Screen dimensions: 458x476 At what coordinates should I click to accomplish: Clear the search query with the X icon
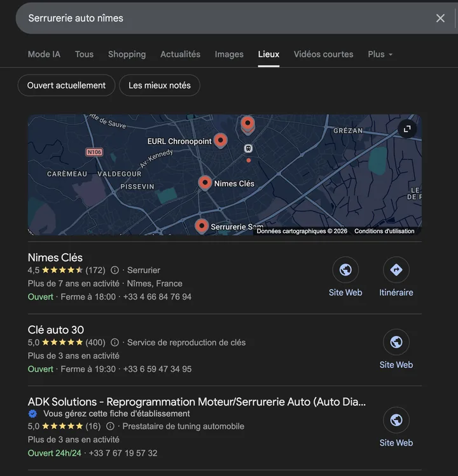[440, 18]
